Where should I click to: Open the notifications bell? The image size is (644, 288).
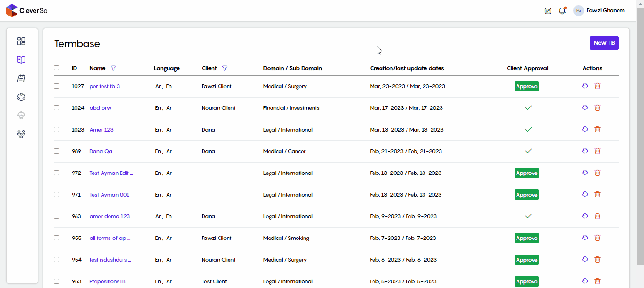click(562, 10)
